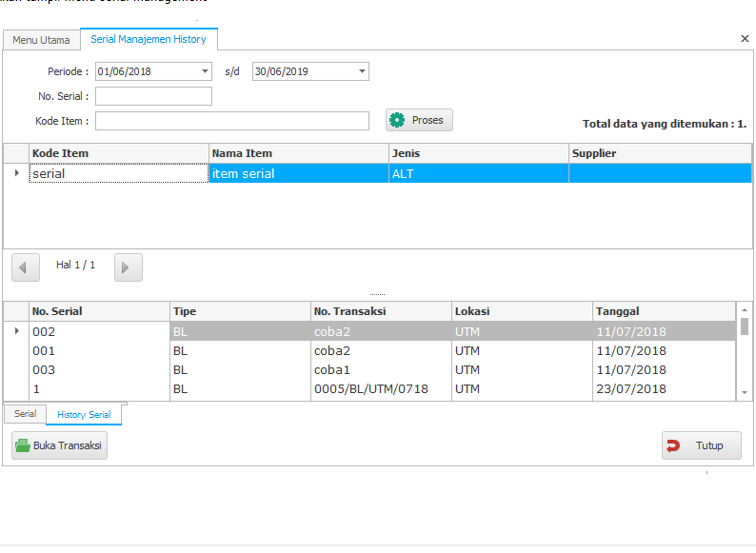Sort by Kode Item column header
756x553 pixels.
pyautogui.click(x=119, y=153)
